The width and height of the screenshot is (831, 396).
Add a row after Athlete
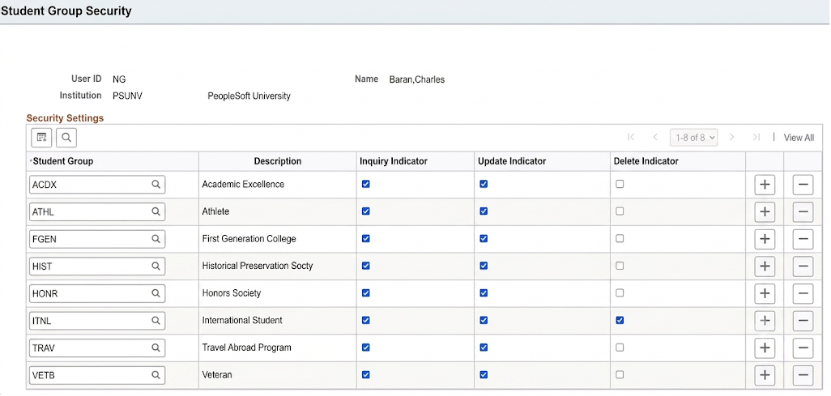pos(764,212)
